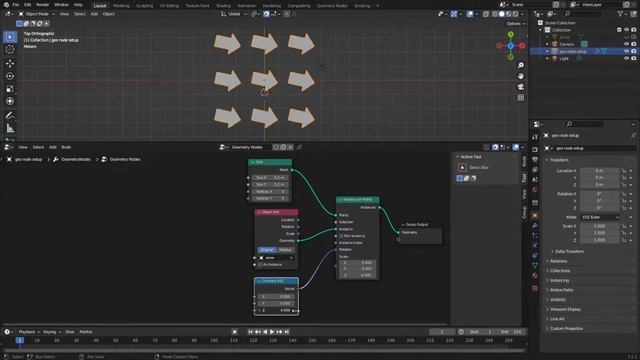Image resolution: width=640 pixels, height=360 pixels.
Task: Expand Viewport Display panel
Action: click(x=565, y=309)
